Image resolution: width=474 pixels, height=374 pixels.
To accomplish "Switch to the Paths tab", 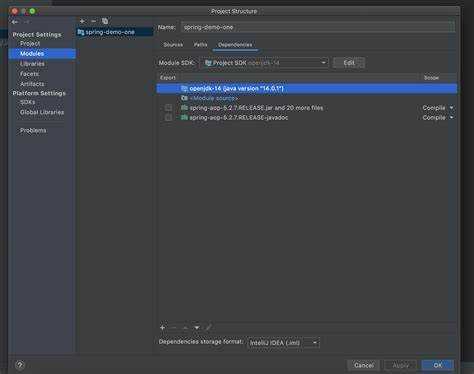I will coord(200,45).
